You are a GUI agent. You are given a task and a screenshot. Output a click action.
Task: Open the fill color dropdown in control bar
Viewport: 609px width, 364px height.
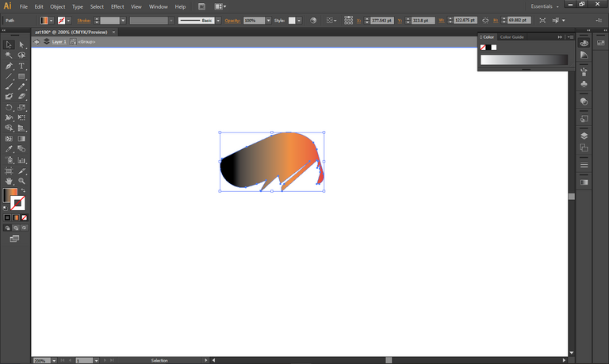pos(52,21)
